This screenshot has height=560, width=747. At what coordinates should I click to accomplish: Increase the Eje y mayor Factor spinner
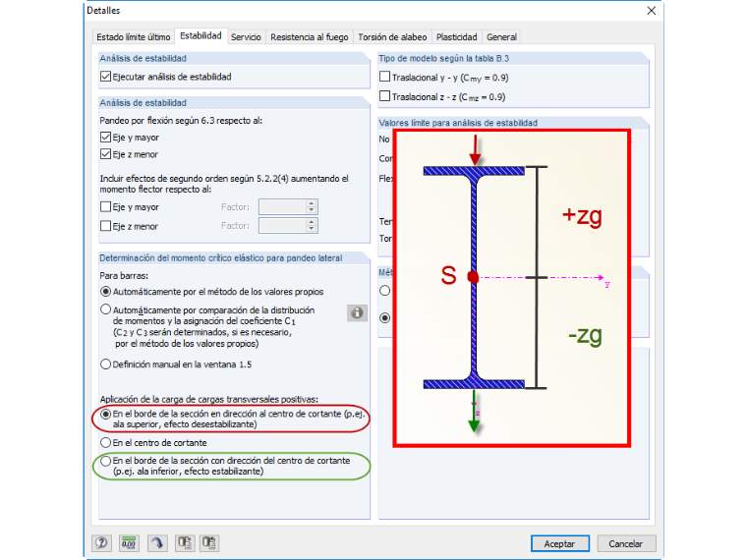pyautogui.click(x=312, y=203)
